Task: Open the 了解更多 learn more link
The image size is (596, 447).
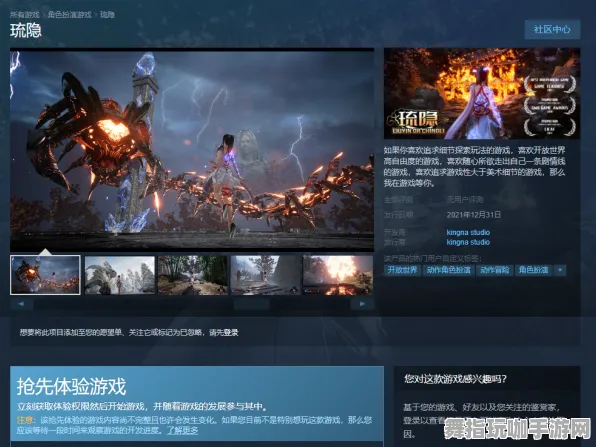Action: pos(183,431)
